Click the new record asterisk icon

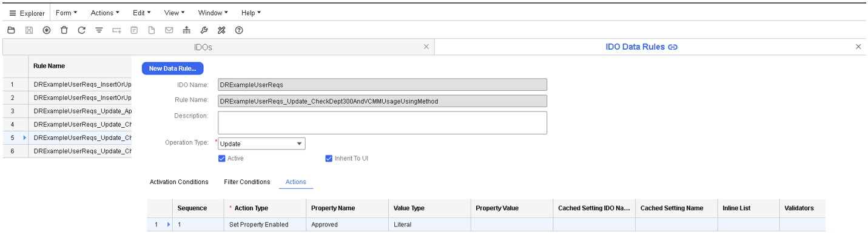[46, 30]
